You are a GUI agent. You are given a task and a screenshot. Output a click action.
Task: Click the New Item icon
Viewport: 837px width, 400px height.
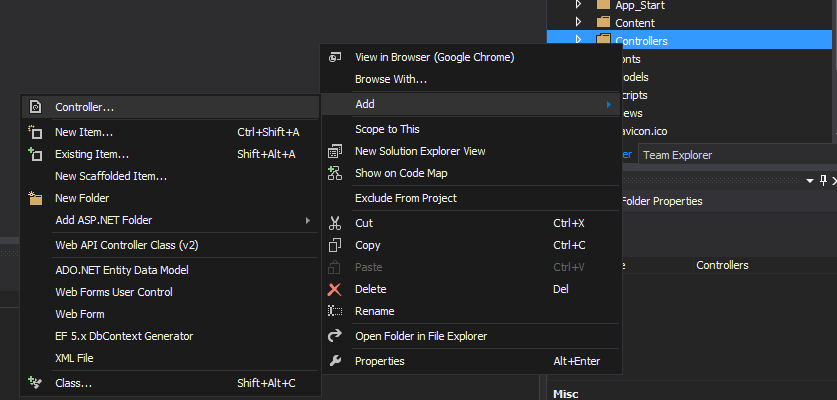click(35, 132)
